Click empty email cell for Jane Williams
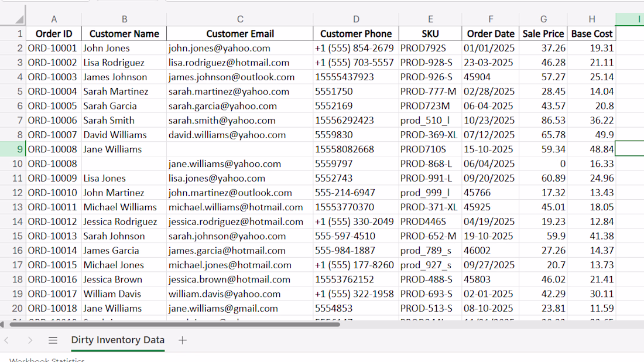The width and height of the screenshot is (644, 362). point(240,149)
